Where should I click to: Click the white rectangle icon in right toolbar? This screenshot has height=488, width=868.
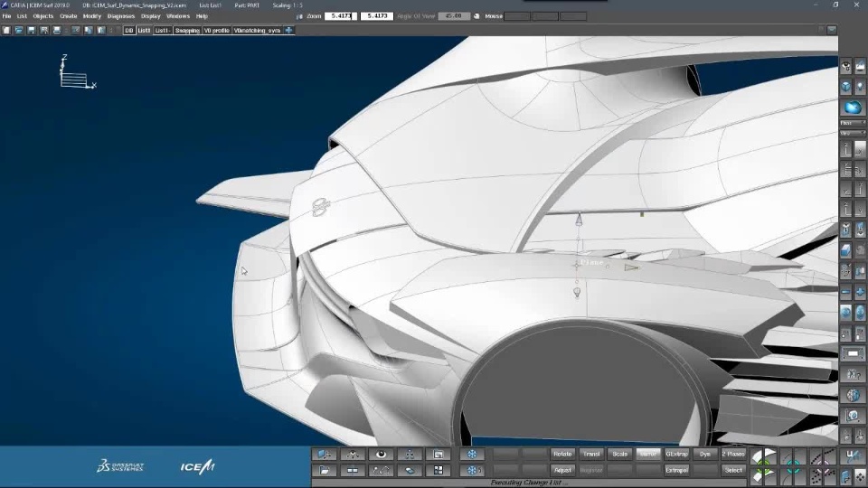[853, 353]
